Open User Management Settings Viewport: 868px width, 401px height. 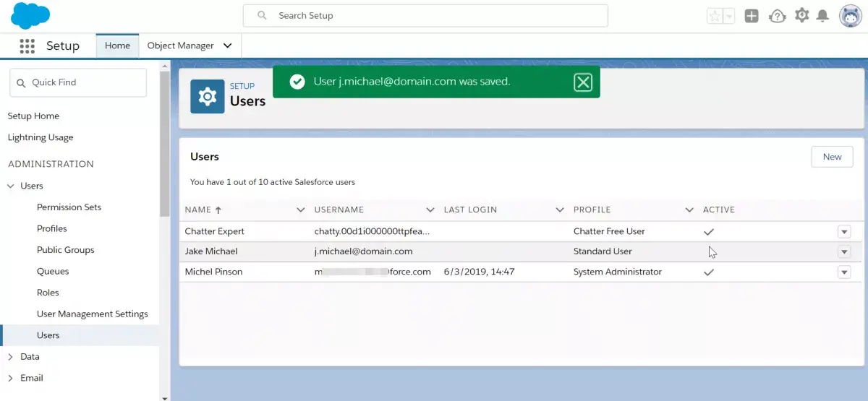click(93, 314)
